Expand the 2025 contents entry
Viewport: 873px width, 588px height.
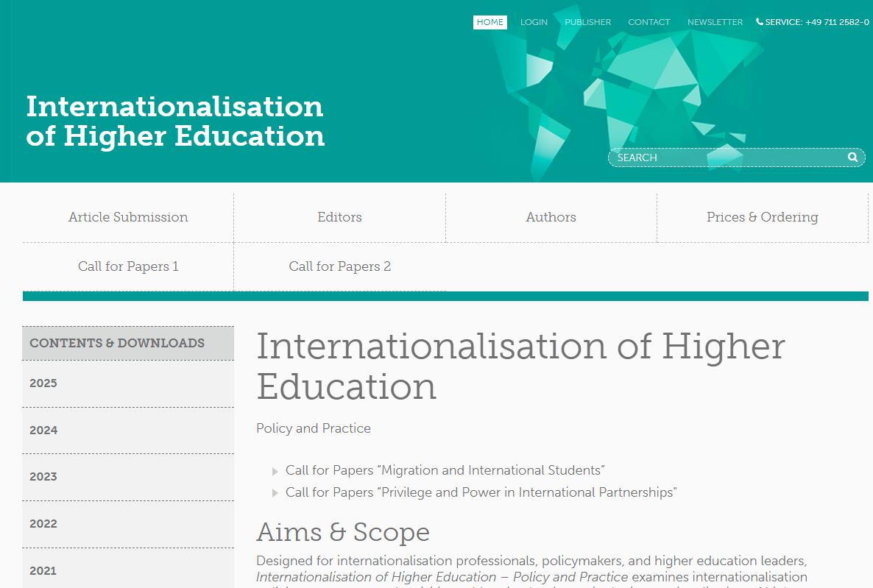[43, 383]
